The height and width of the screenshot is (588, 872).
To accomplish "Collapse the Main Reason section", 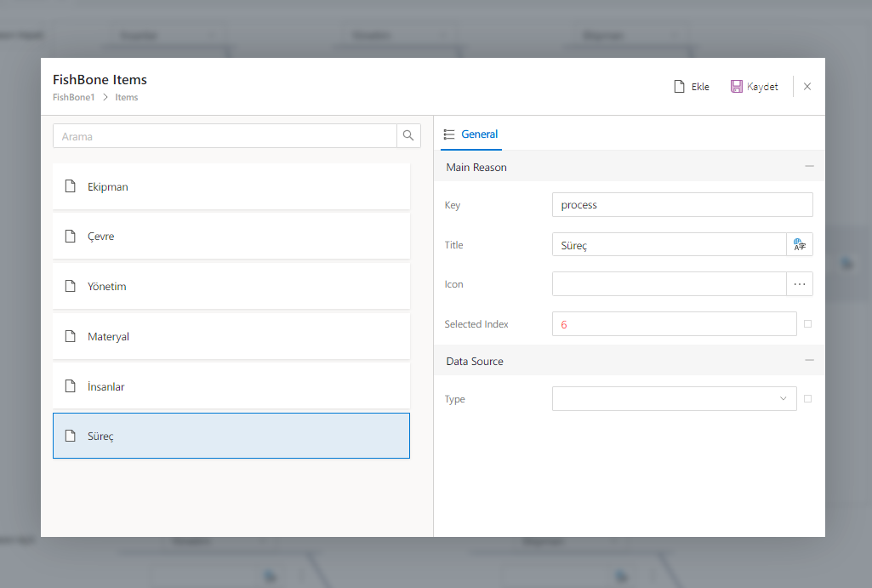I will pyautogui.click(x=809, y=167).
